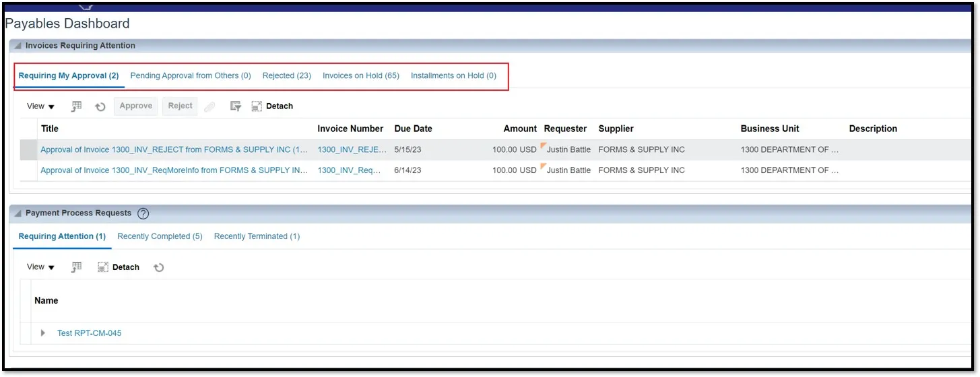This screenshot has height=377, width=980.
Task: Collapse Payment Process Requests section
Action: click(18, 213)
